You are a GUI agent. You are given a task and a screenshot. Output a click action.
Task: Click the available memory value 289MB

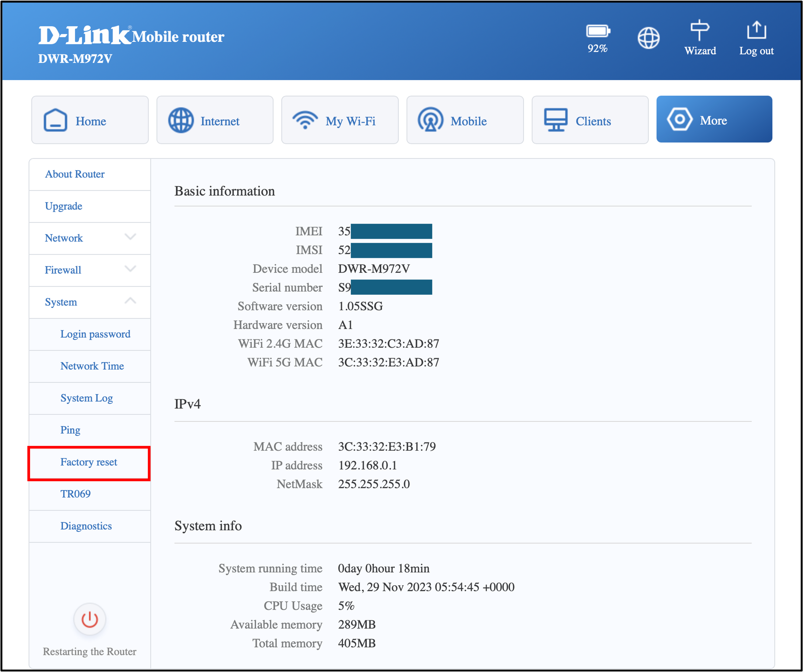click(x=357, y=625)
